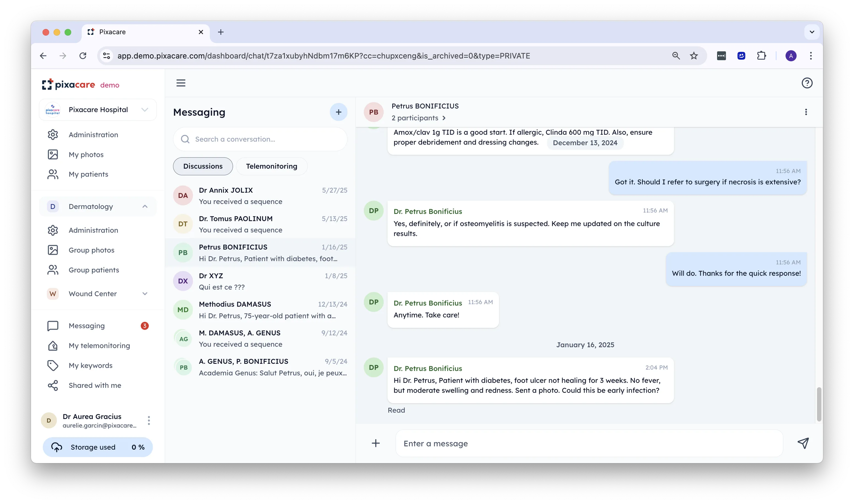Switch to the Telemonitoring tab
The image size is (854, 504).
(x=271, y=166)
